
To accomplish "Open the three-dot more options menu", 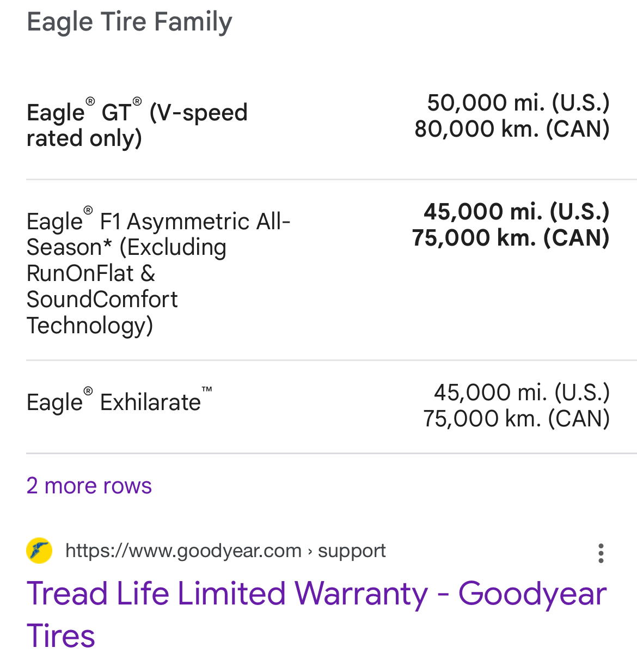I will click(x=601, y=553).
